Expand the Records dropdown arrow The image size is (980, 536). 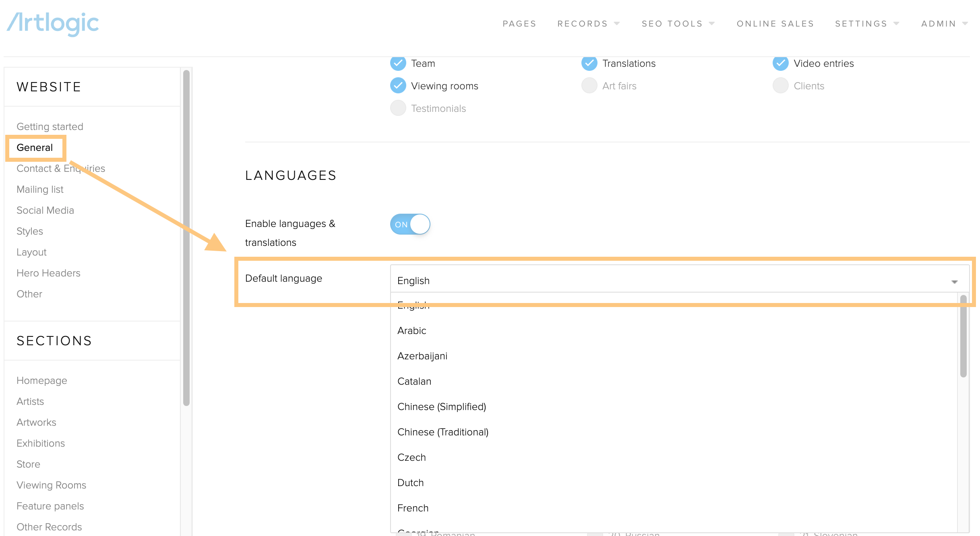pos(617,24)
